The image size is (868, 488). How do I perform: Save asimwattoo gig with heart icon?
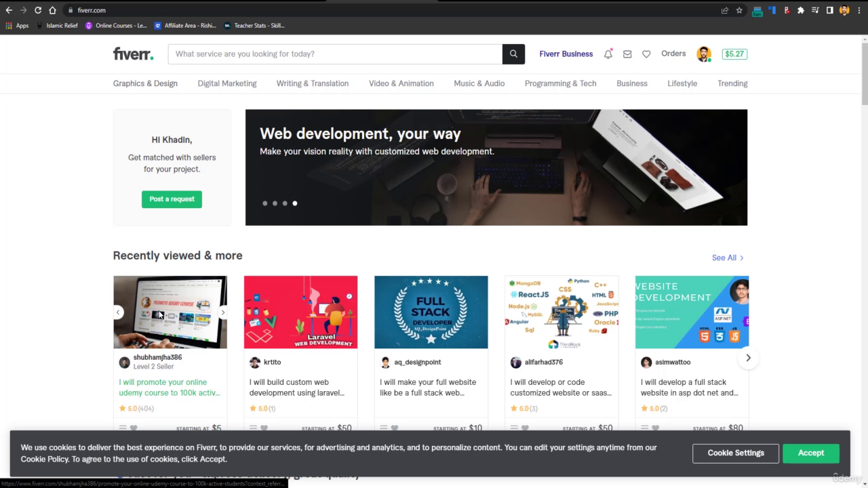(655, 428)
